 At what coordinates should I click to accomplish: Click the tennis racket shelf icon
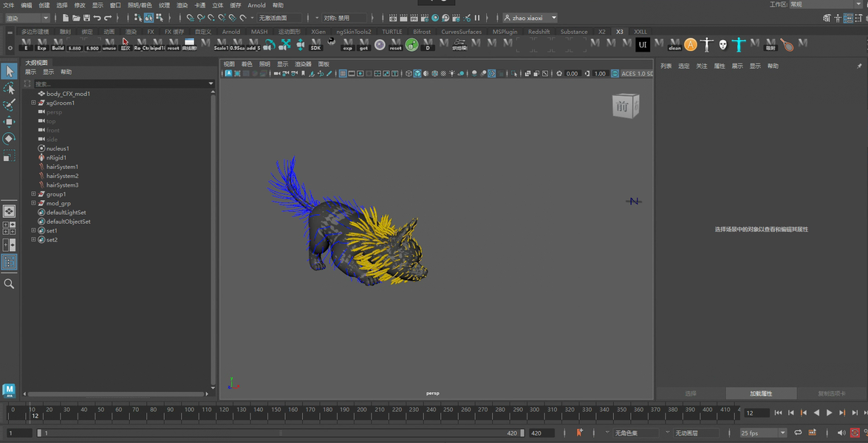[x=787, y=45]
